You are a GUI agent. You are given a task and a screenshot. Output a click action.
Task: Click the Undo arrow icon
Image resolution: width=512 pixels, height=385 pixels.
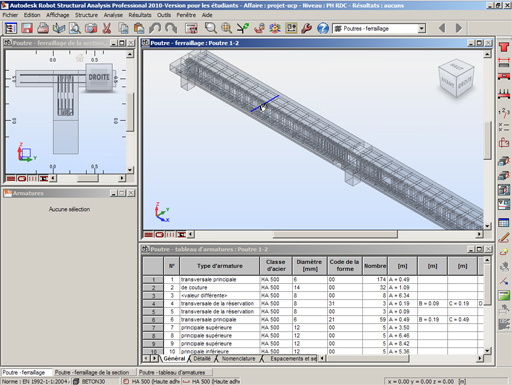[155, 28]
